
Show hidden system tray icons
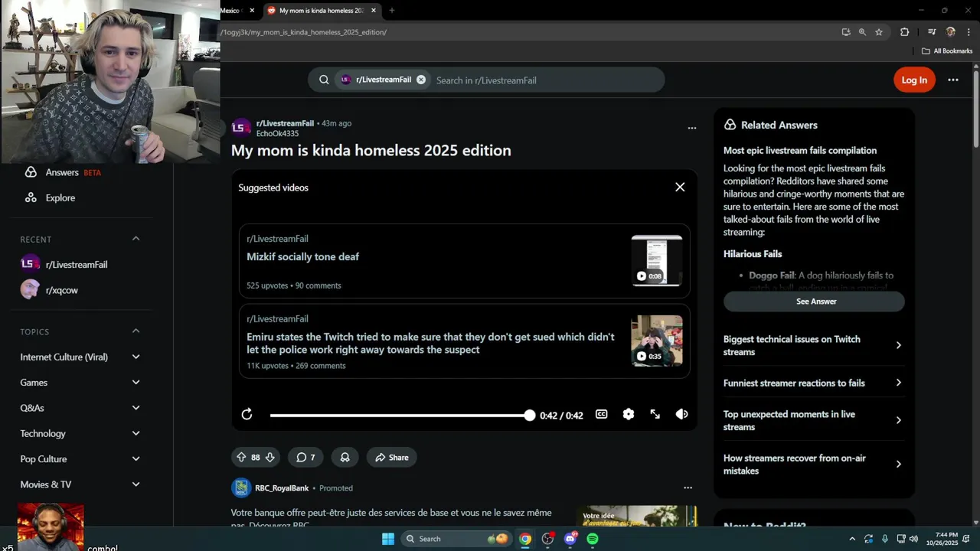(852, 539)
